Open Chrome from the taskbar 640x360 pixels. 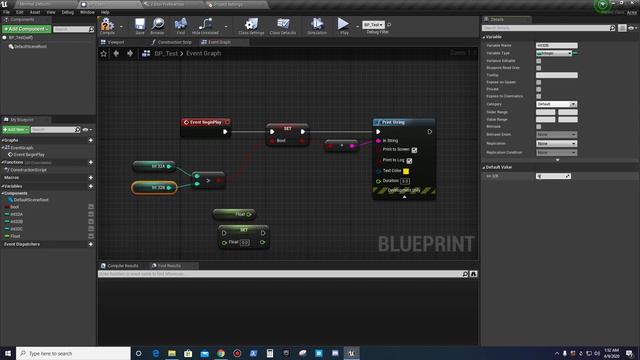(221, 353)
